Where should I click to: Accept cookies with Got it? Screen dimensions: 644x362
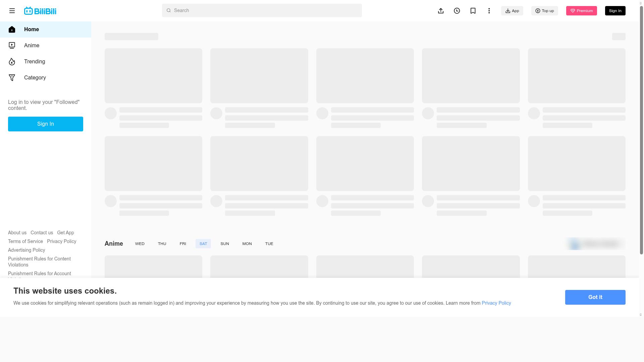point(595,297)
